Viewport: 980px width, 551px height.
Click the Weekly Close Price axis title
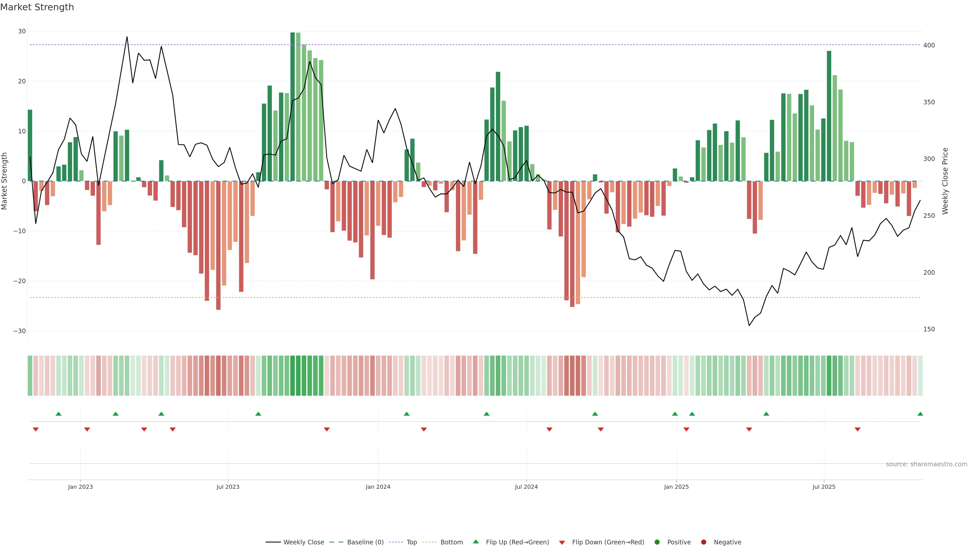pyautogui.click(x=945, y=181)
